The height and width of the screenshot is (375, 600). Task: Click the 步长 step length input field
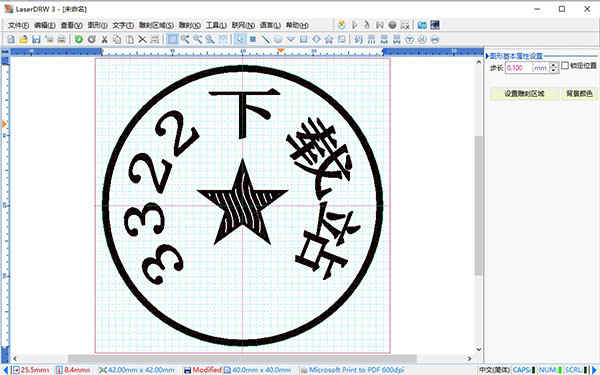pos(518,68)
